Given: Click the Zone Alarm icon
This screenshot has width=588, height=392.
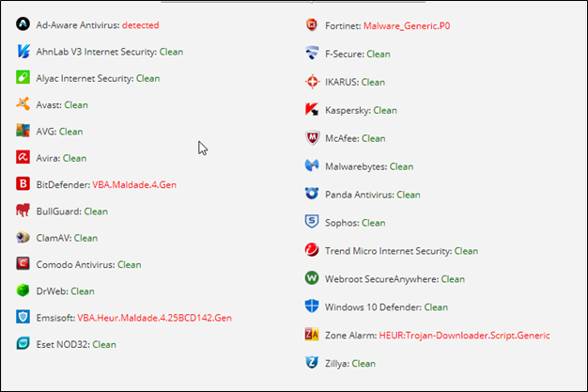Looking at the screenshot, I should pos(312,335).
